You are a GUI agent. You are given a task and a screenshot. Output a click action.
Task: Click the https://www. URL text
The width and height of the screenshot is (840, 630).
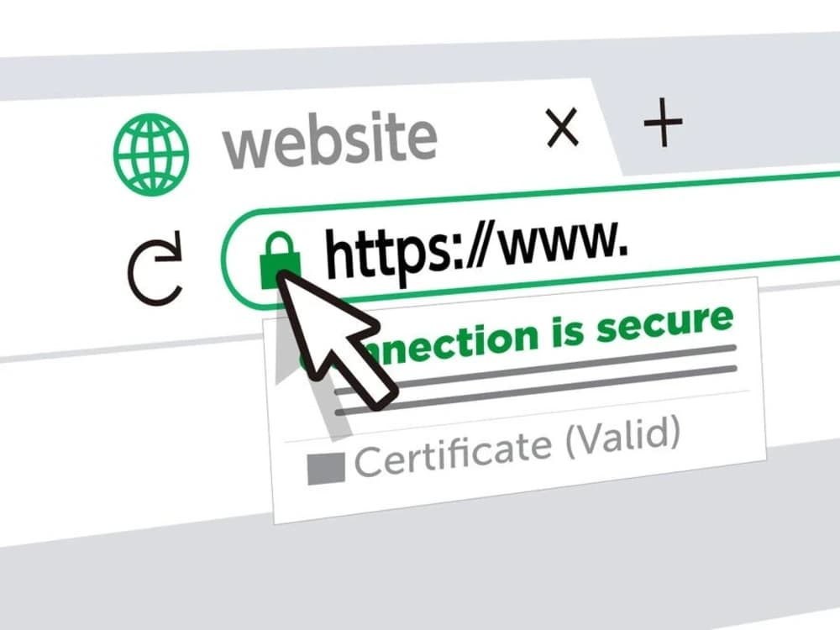pyautogui.click(x=475, y=250)
